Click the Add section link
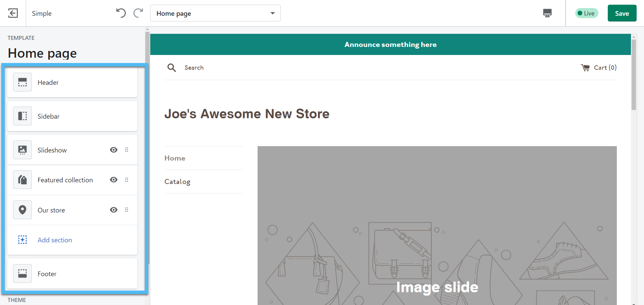 [x=55, y=240]
